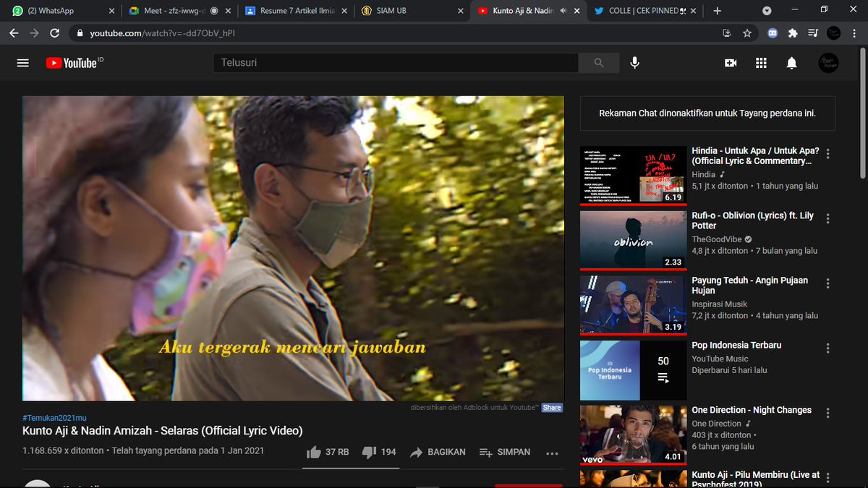This screenshot has width=868, height=488.
Task: Click the site lock icon
Action: [x=79, y=33]
